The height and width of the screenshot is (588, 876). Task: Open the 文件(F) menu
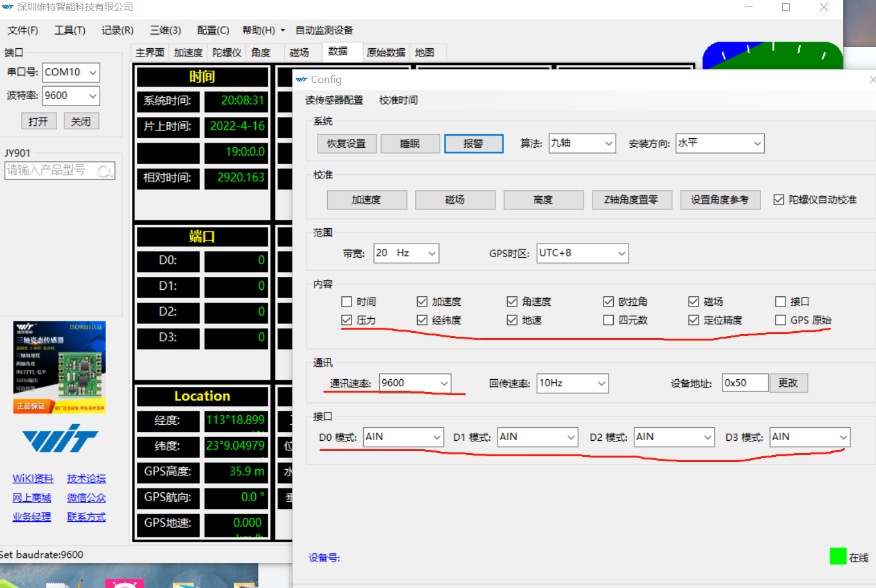22,30
